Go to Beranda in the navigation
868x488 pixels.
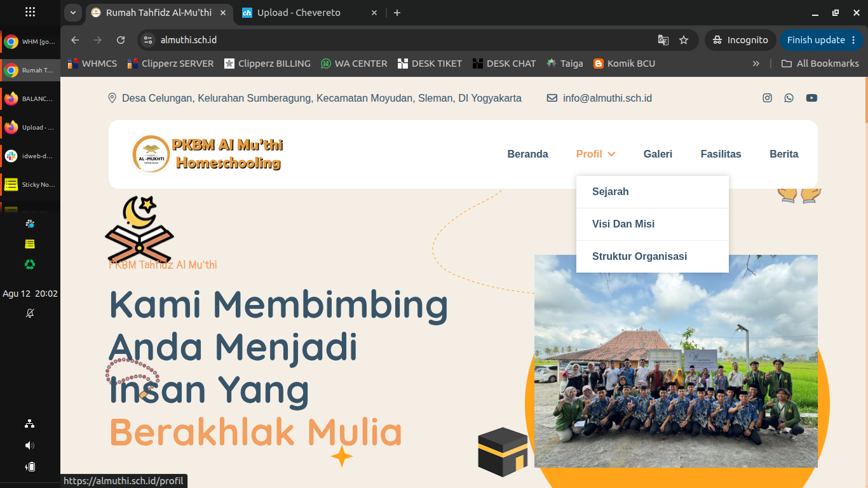point(527,154)
